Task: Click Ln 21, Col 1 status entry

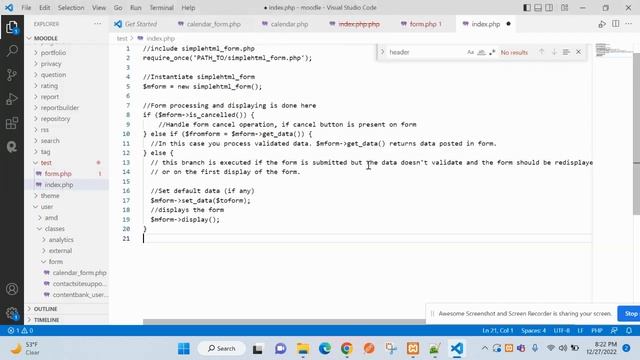Action: tap(498, 331)
